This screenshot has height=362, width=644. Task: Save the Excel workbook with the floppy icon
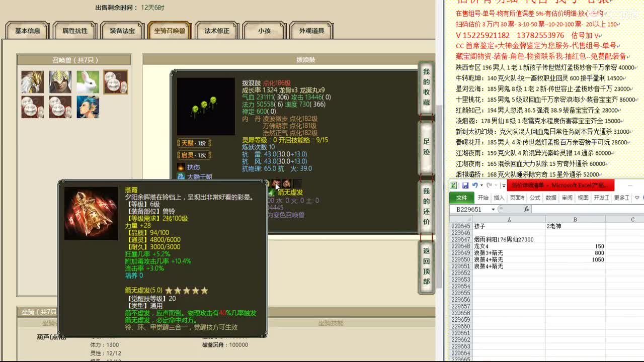pyautogui.click(x=465, y=186)
